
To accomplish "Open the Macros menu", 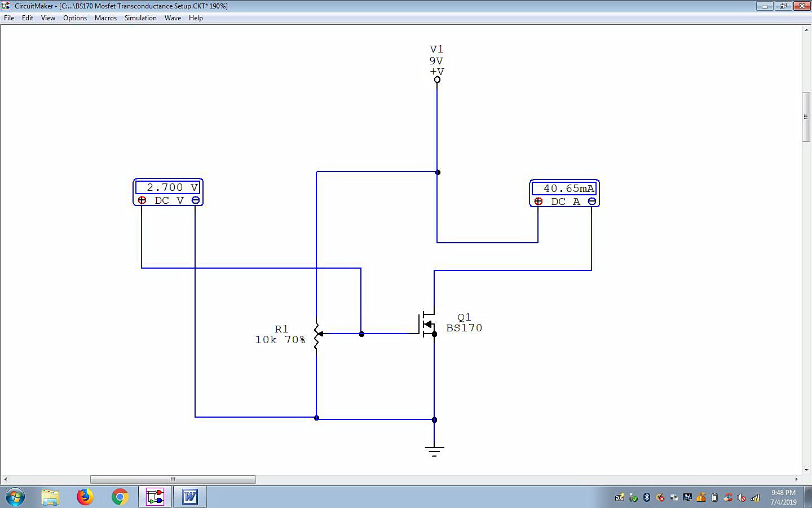I will coord(105,18).
